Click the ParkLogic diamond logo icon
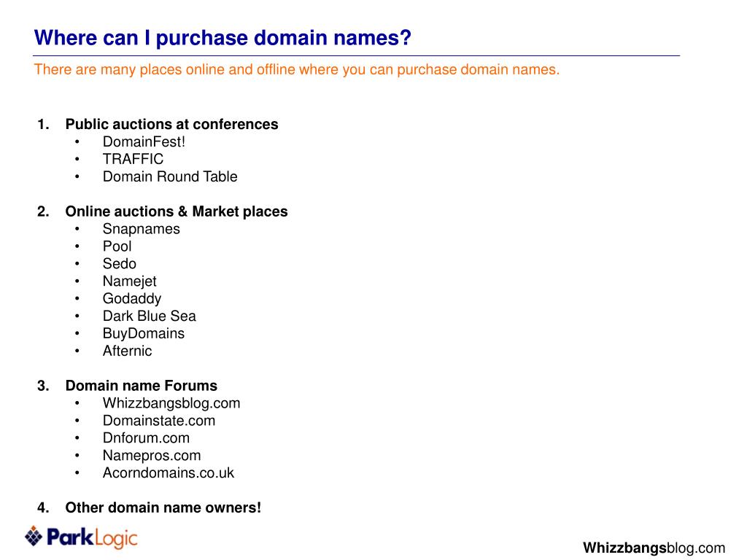747x560 pixels. 34,537
